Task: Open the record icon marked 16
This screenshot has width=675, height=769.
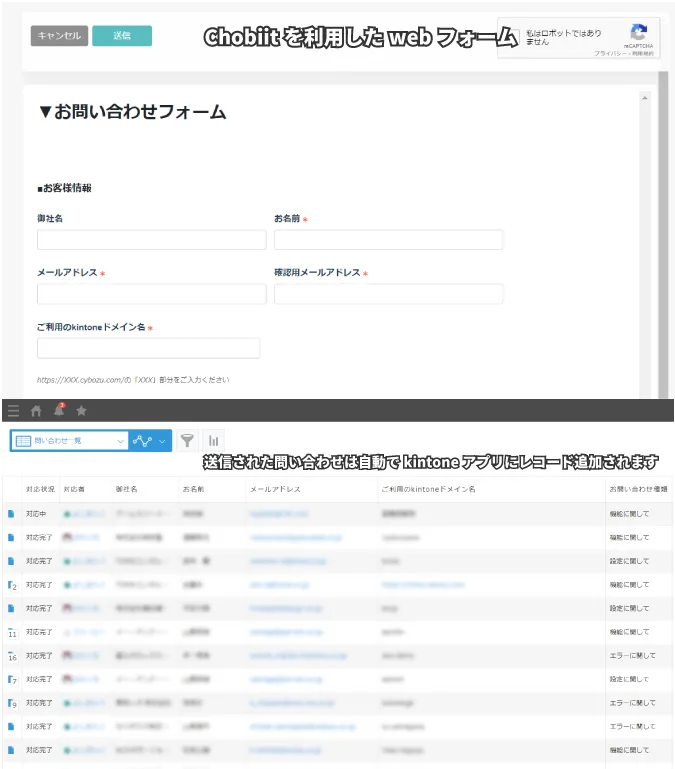Action: tap(12, 656)
